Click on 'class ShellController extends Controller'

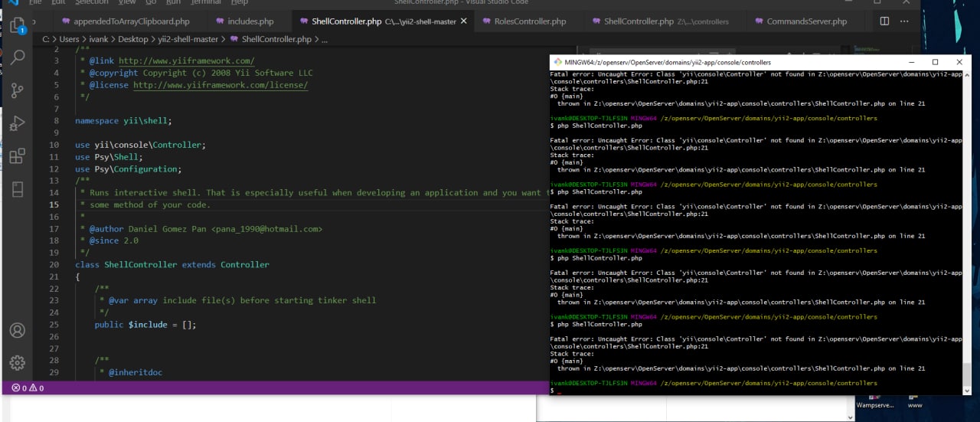pyautogui.click(x=172, y=264)
